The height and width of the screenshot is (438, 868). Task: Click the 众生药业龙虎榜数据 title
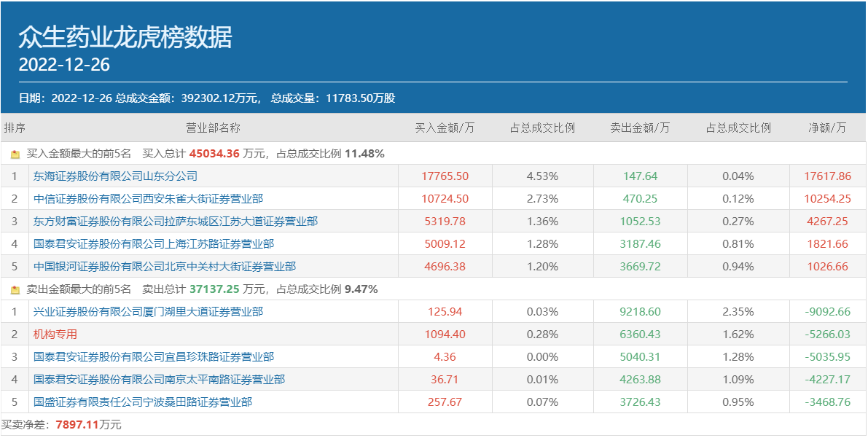point(125,37)
